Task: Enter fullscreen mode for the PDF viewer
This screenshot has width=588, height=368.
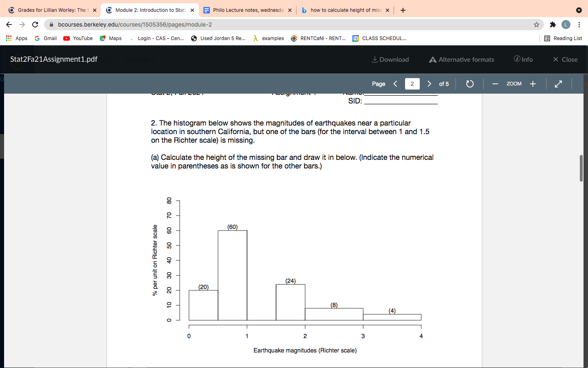Action: (558, 84)
